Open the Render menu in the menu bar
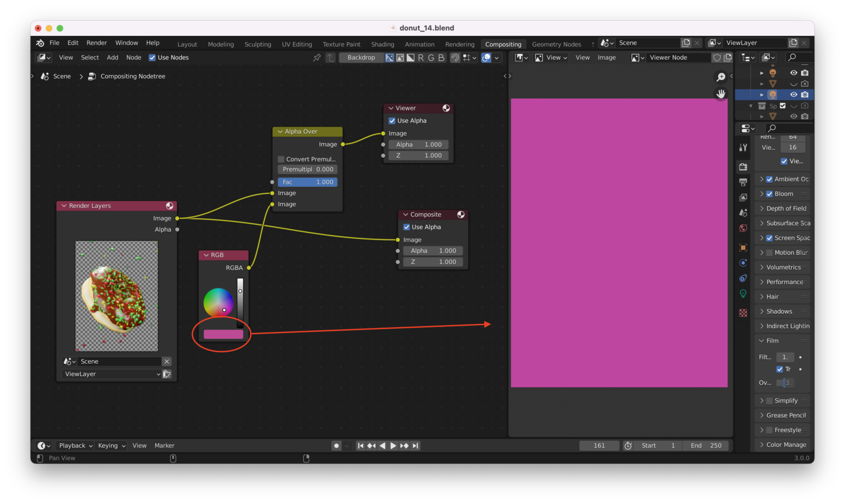Image resolution: width=845 pixels, height=504 pixels. click(96, 42)
